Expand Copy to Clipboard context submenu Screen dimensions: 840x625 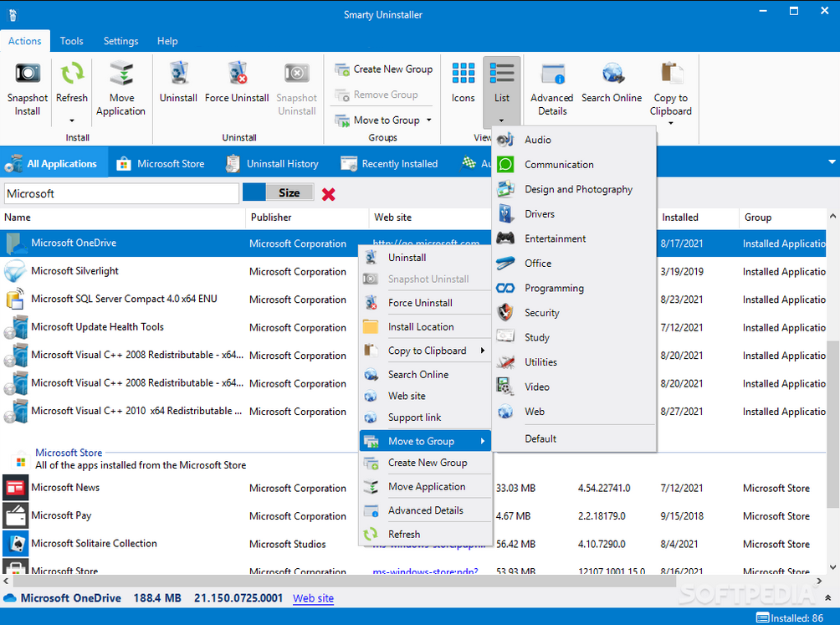coord(483,351)
